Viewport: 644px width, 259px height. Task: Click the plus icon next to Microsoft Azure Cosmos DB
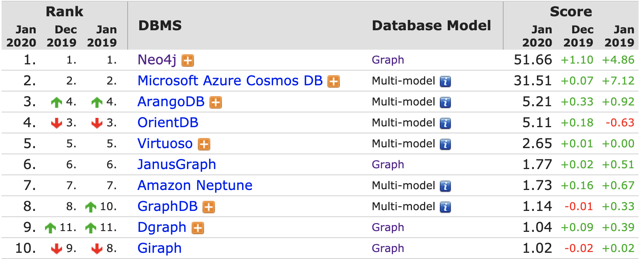pyautogui.click(x=334, y=81)
